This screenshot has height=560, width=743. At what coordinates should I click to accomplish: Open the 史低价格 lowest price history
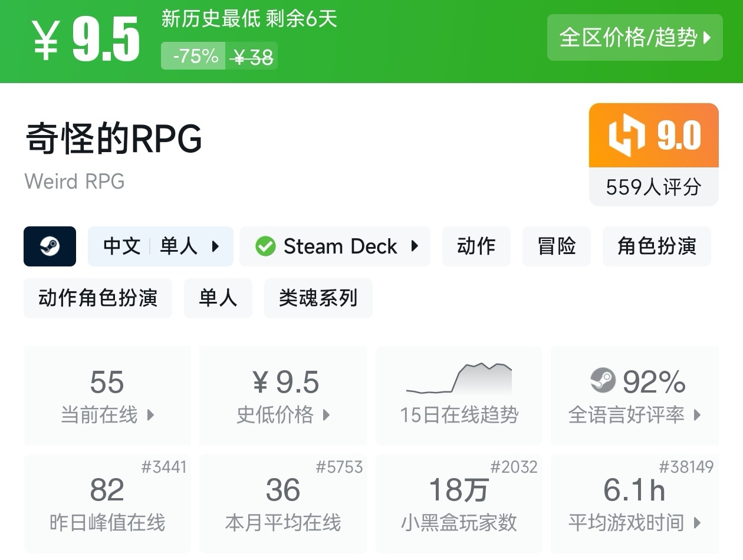coord(283,396)
